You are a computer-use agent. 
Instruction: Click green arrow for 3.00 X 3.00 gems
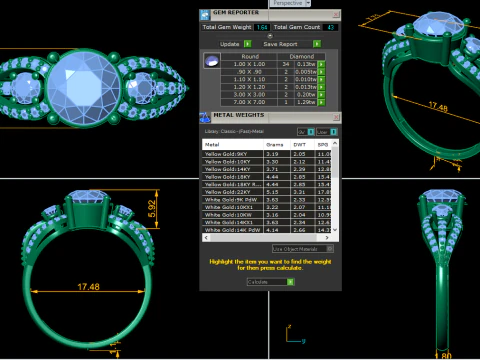[x=321, y=95]
